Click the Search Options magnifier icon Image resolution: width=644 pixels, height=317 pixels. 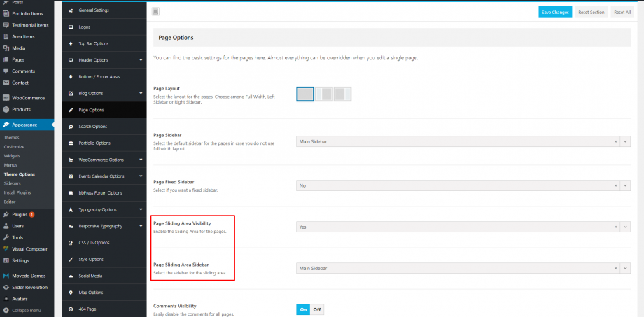[71, 127]
